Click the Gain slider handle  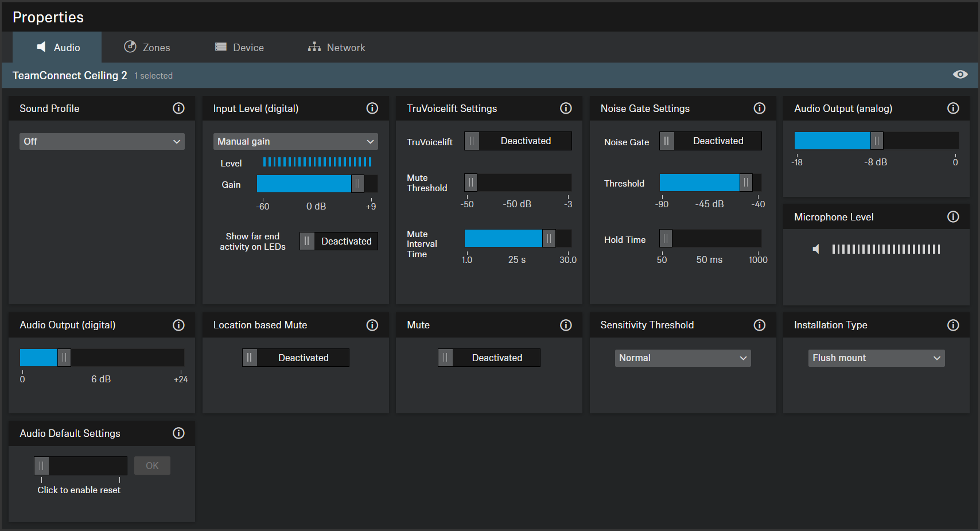(357, 184)
